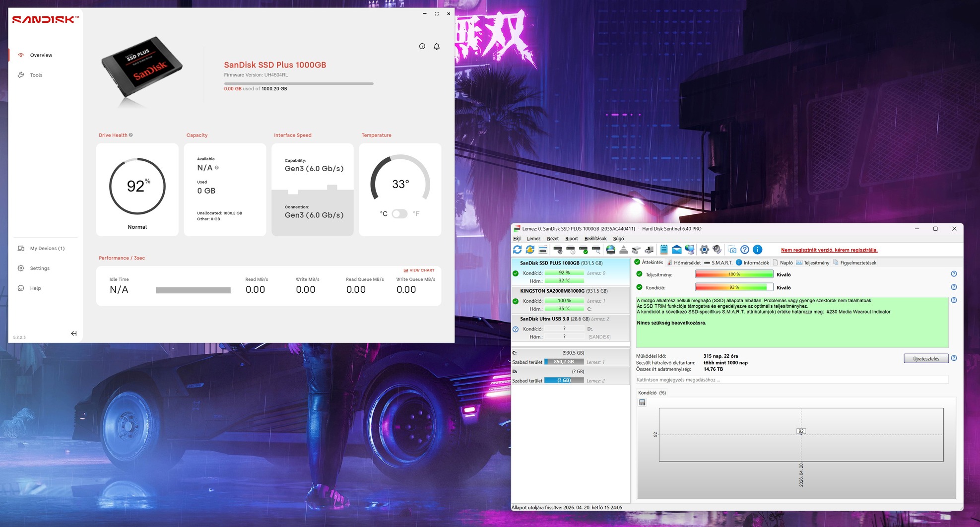
Task: Click the Firmware Version: UH4504RL text
Action: 256,75
